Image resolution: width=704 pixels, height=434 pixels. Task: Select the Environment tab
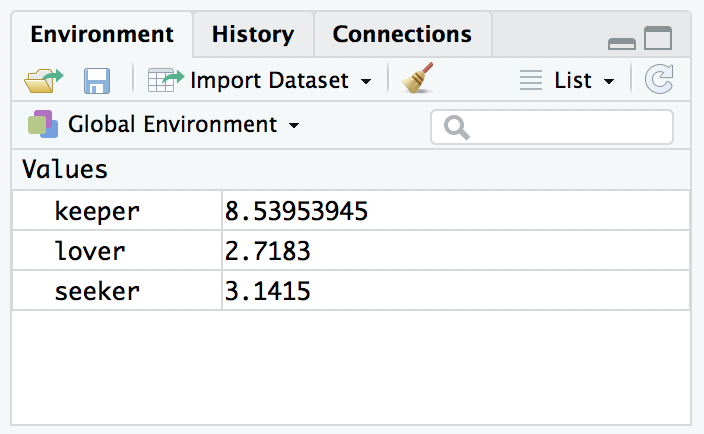[102, 34]
